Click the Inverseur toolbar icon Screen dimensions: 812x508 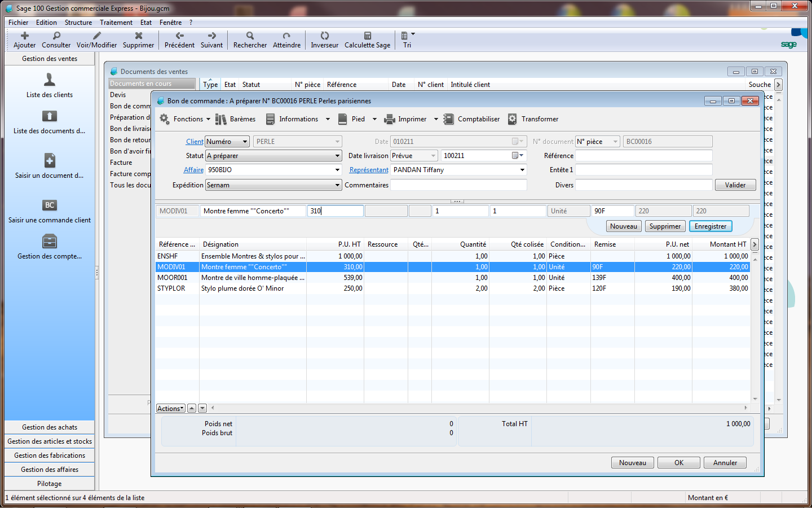click(x=325, y=36)
